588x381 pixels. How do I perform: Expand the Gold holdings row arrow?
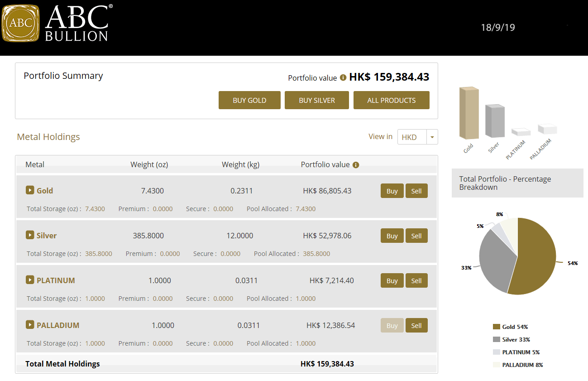pyautogui.click(x=30, y=190)
